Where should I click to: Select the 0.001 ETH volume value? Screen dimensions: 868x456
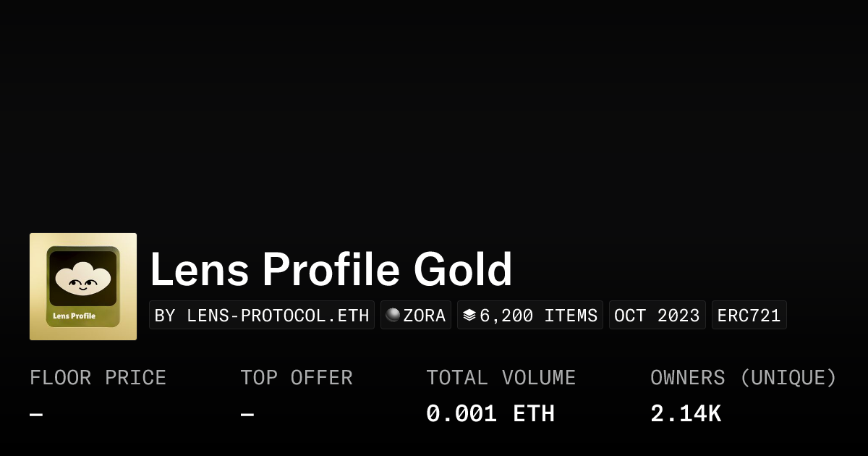click(x=490, y=414)
